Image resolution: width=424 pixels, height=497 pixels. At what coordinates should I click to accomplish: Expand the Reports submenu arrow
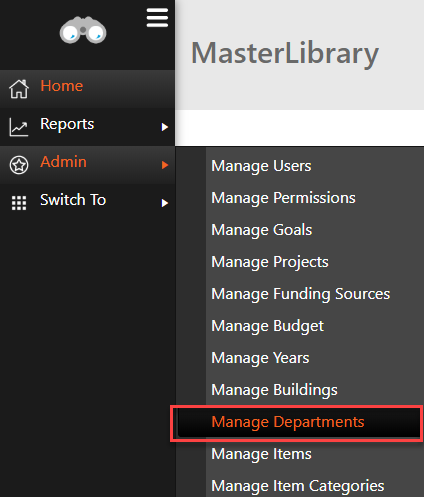[x=164, y=127]
